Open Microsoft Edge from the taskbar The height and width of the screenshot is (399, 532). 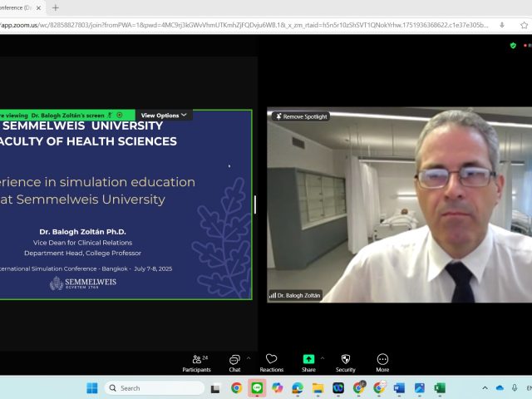coord(298,388)
